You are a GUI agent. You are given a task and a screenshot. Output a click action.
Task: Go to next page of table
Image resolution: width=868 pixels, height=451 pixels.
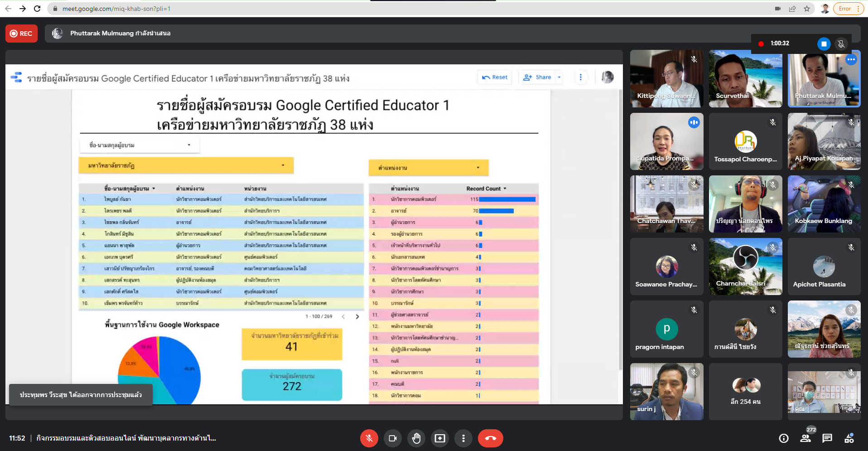[x=357, y=317]
